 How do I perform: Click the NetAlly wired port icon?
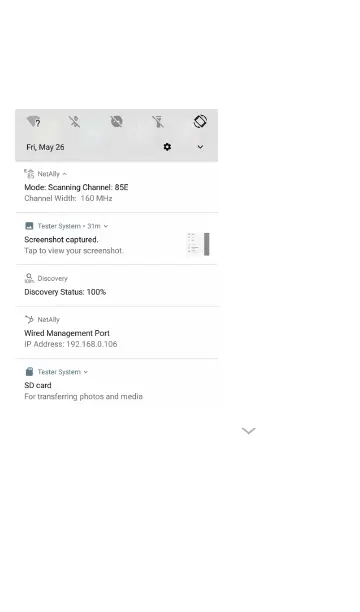coord(29,319)
